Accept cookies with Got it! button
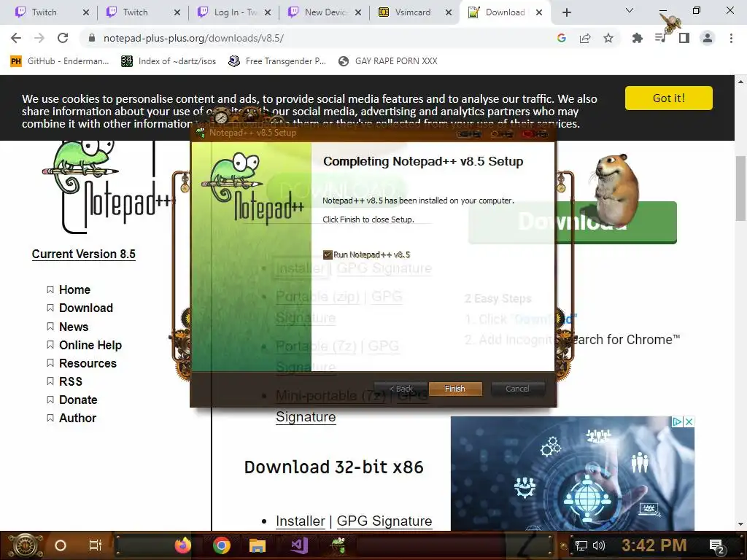The image size is (747, 560). [x=669, y=98]
